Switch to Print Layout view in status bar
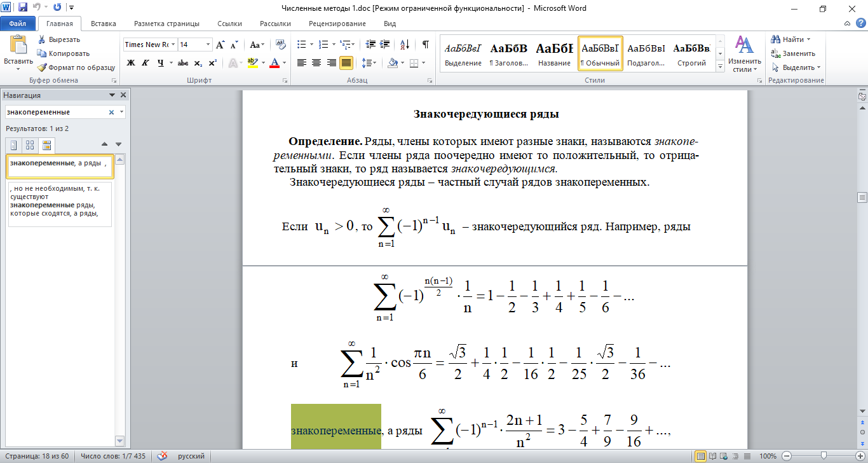 tap(701, 456)
